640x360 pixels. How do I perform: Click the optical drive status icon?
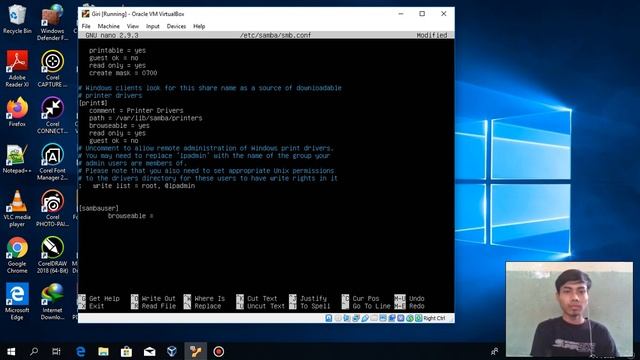click(x=338, y=318)
